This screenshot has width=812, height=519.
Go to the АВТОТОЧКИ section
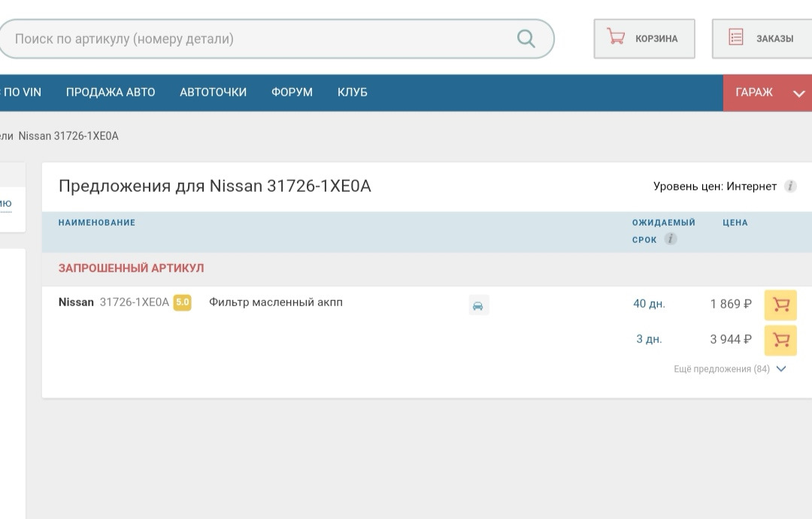[213, 93]
